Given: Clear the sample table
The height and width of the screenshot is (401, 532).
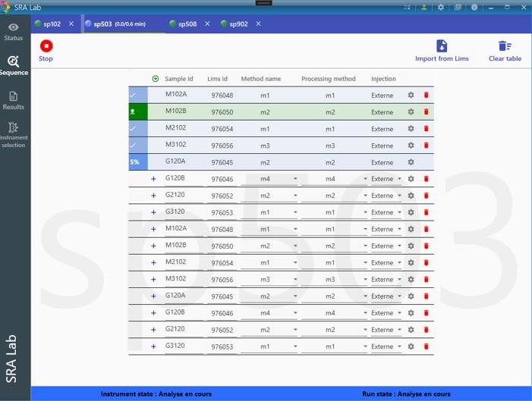Looking at the screenshot, I should [505, 46].
